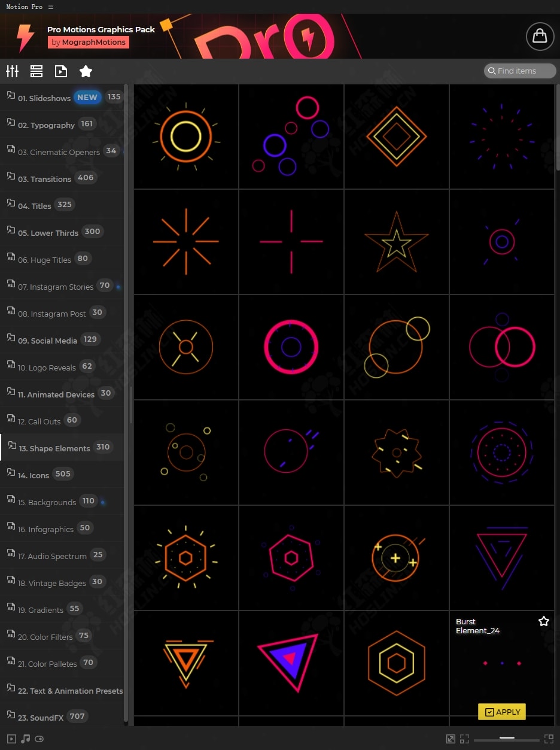Select the orange hexagon with rays thumbnail

click(x=186, y=558)
